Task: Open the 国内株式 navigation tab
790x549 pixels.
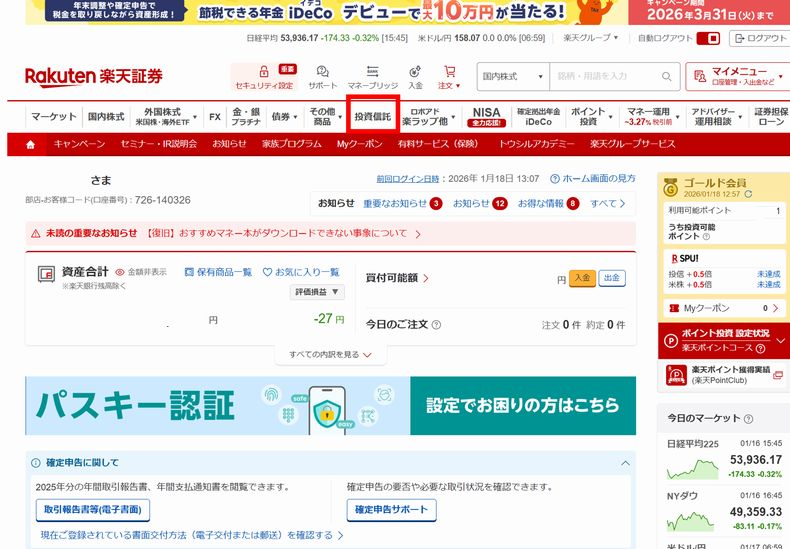Action: point(106,116)
